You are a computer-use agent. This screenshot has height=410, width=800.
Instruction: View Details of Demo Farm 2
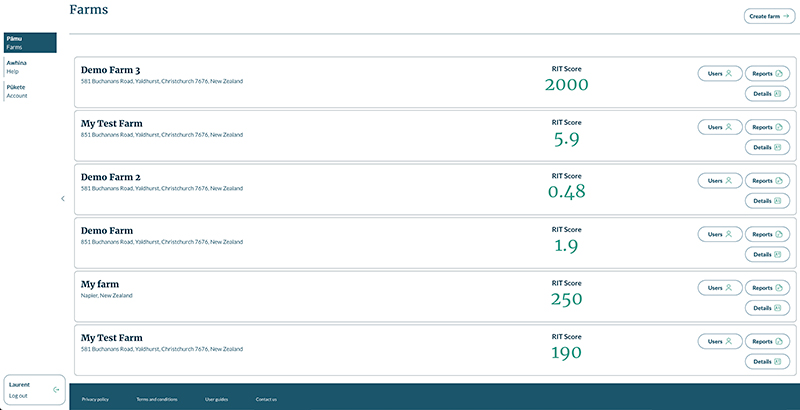point(767,201)
